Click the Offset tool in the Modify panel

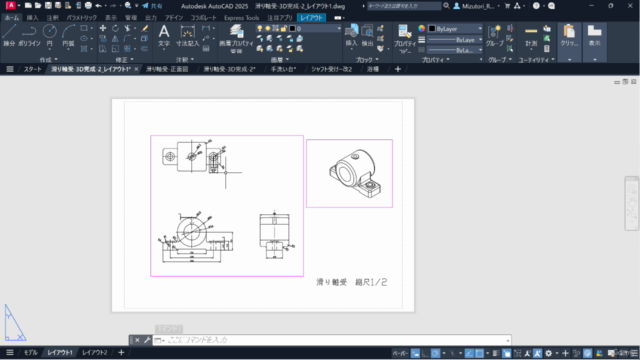coord(144,49)
